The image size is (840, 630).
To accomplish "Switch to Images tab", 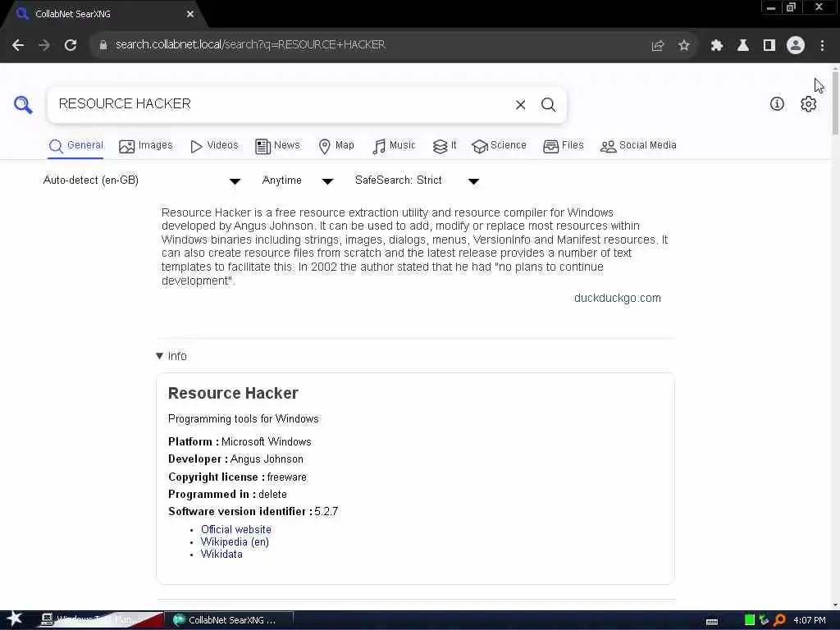I will click(x=146, y=146).
